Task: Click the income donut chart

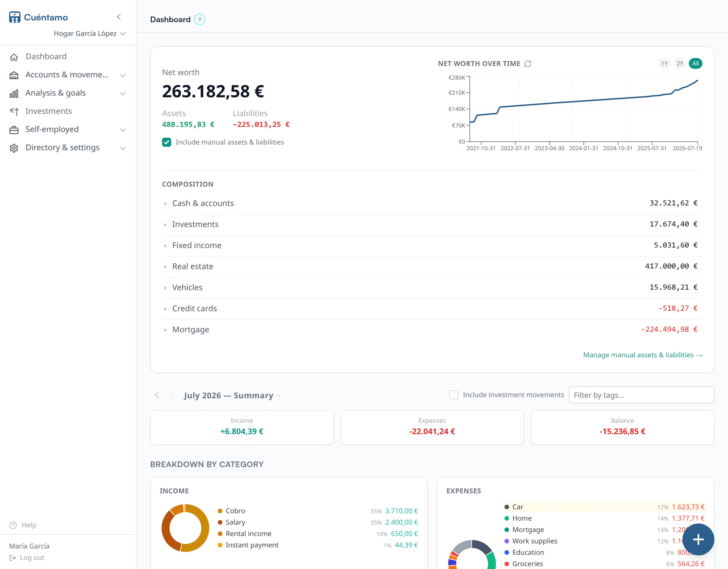Action: [x=185, y=528]
